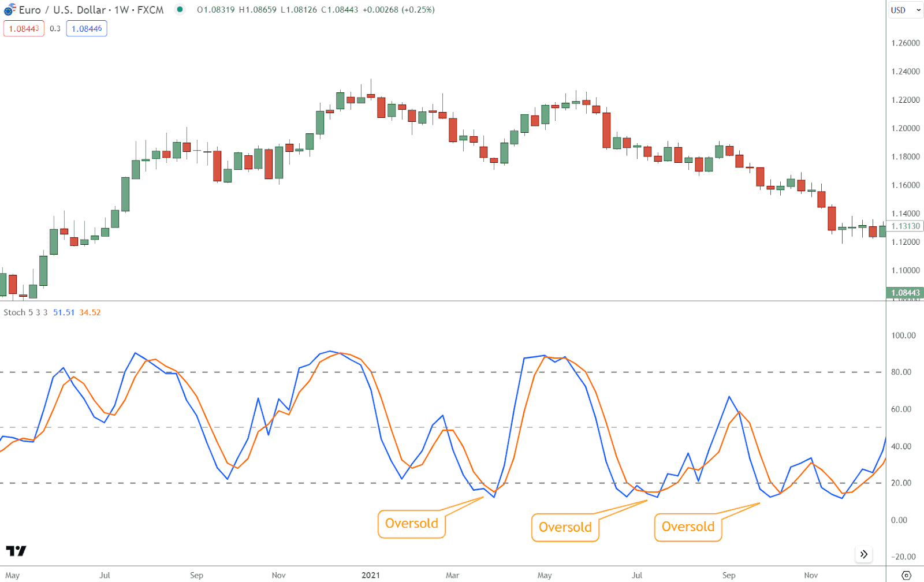Open the TradingView logo
Image resolution: width=924 pixels, height=582 pixels.
point(16,551)
